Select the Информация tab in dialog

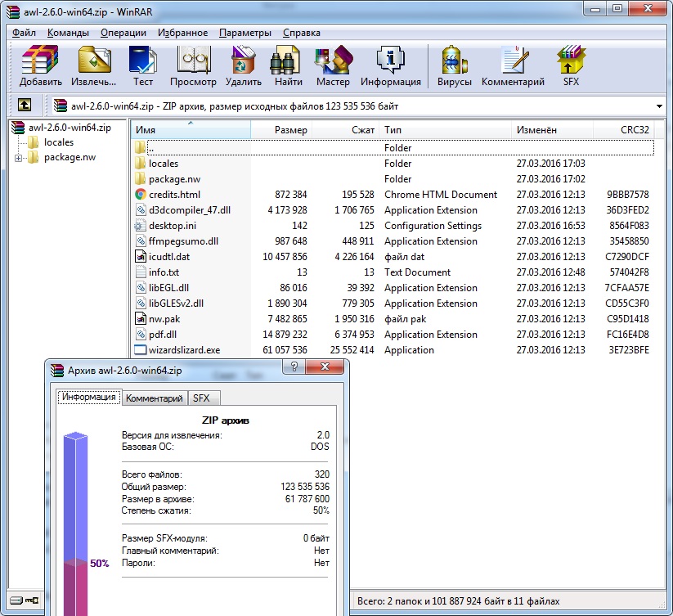pos(89,397)
